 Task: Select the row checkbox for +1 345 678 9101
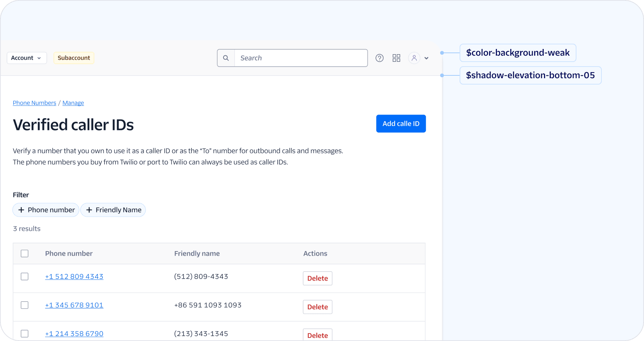[x=25, y=305]
